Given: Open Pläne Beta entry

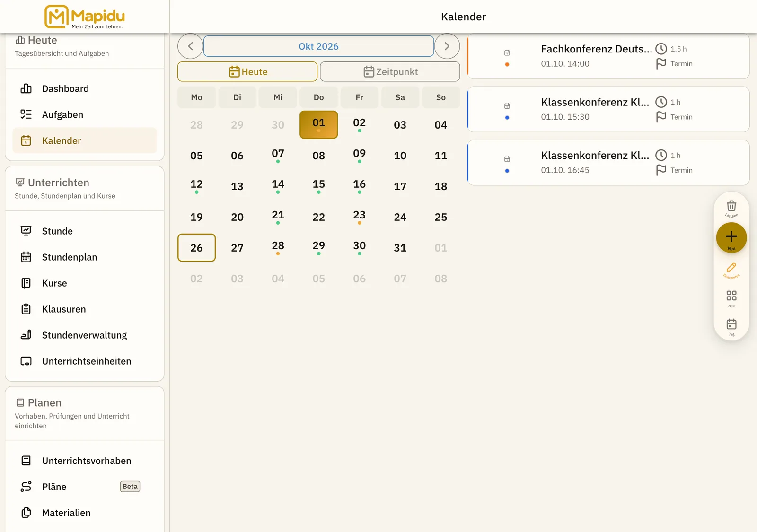Looking at the screenshot, I should (85, 487).
